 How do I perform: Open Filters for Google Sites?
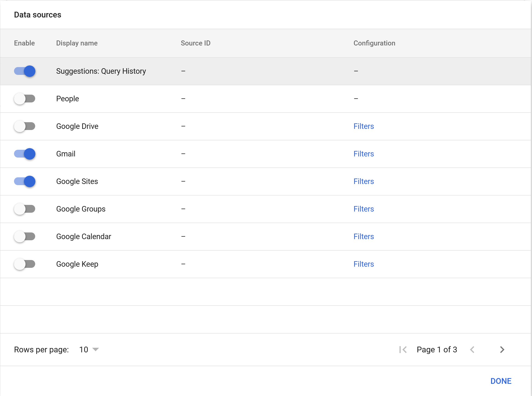point(363,181)
